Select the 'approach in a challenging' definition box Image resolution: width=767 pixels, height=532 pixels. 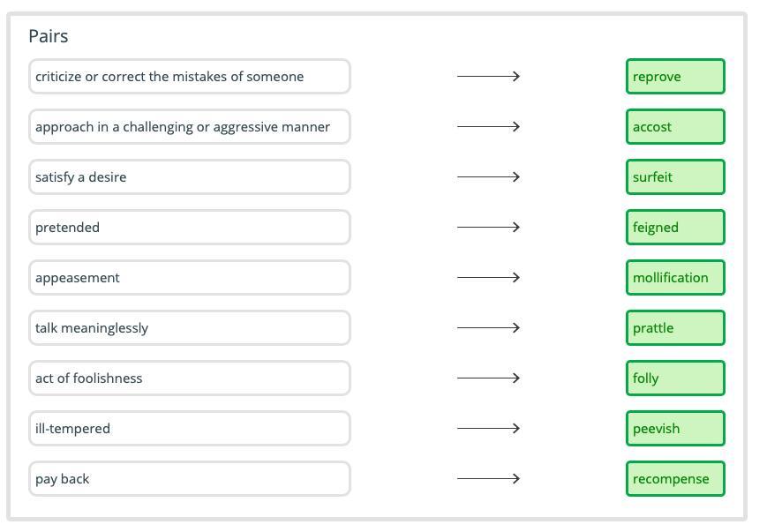[x=190, y=127]
